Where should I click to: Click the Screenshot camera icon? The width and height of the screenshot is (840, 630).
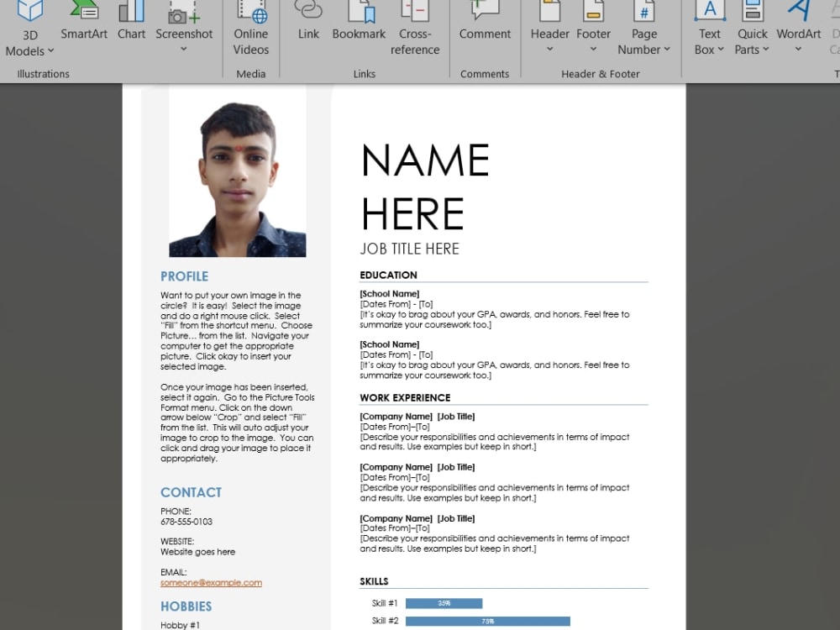(184, 13)
